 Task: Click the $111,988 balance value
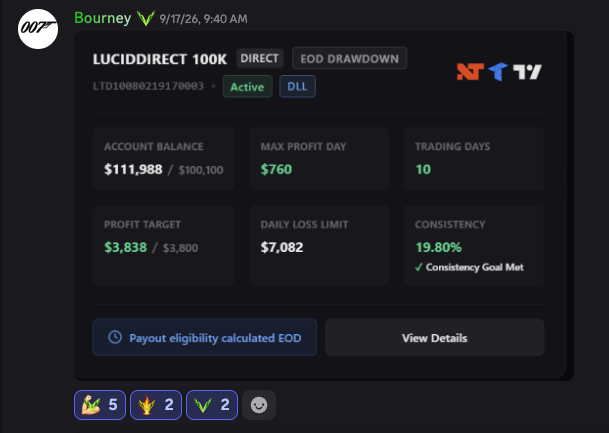pos(133,169)
